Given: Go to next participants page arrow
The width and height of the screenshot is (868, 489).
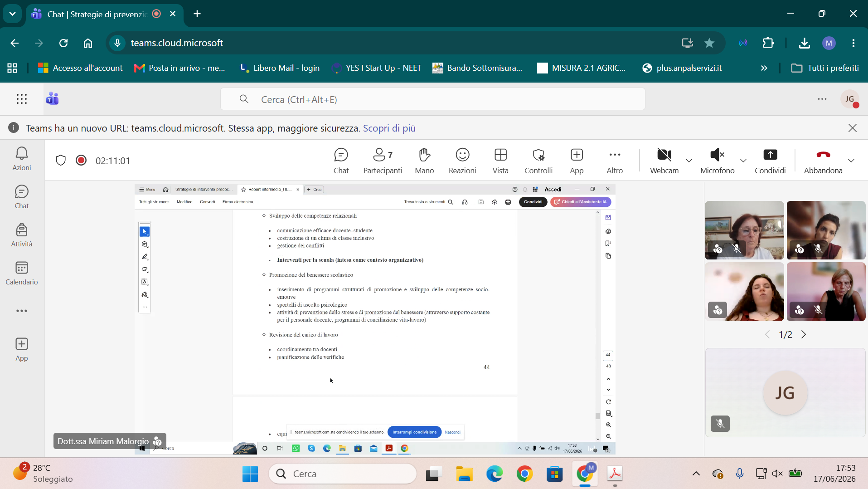Looking at the screenshot, I should tap(804, 335).
